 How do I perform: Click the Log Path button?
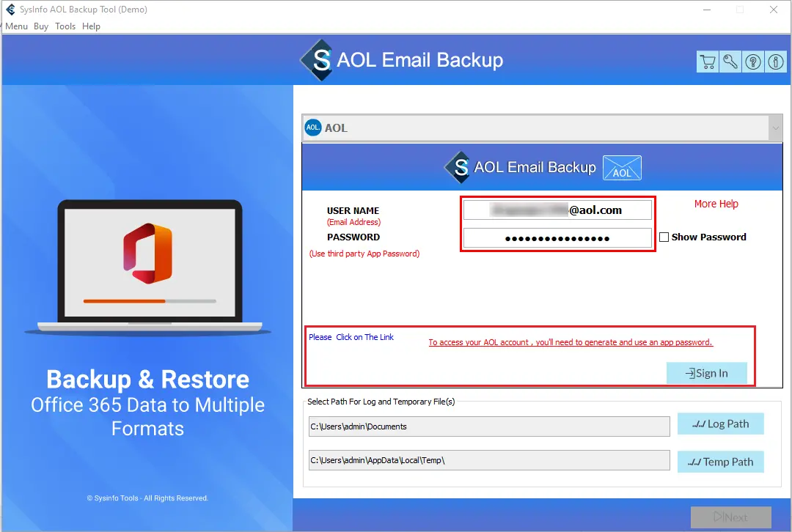(x=720, y=424)
